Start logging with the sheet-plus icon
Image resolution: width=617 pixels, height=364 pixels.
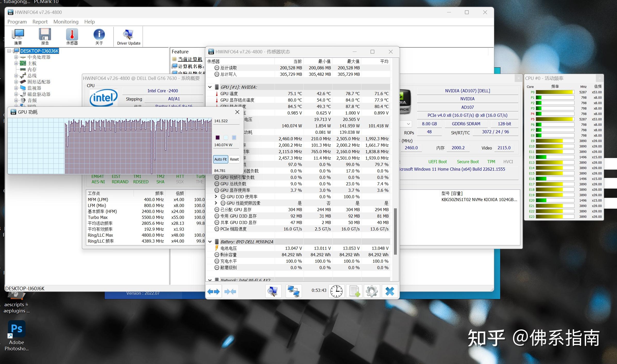[354, 291]
